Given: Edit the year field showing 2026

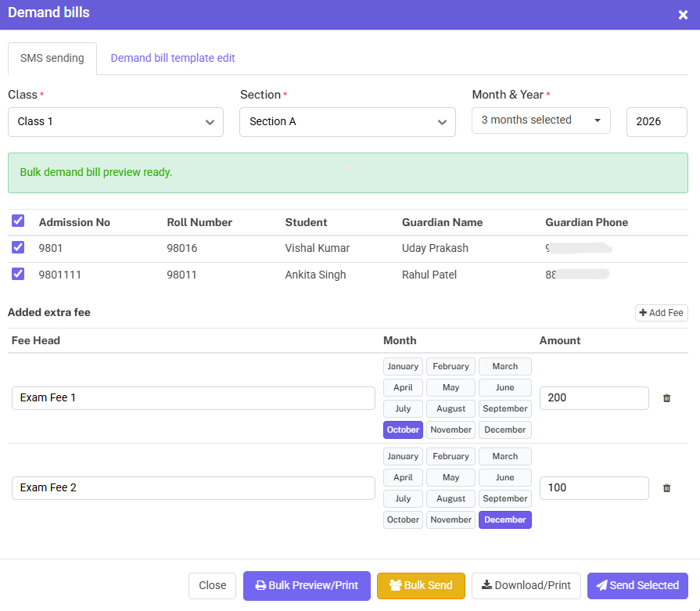Looking at the screenshot, I should [657, 122].
